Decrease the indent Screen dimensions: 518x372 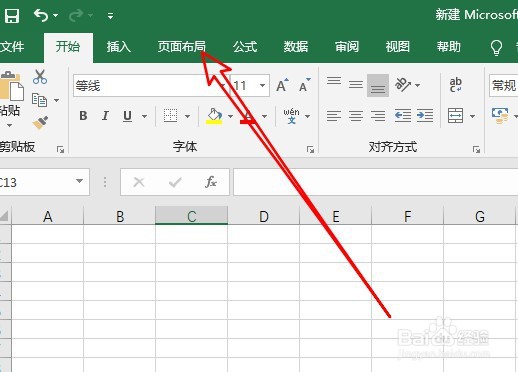403,116
